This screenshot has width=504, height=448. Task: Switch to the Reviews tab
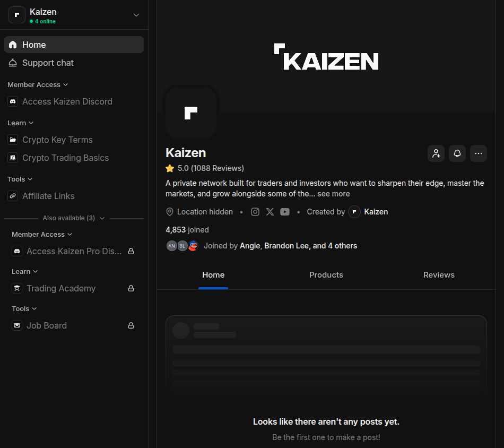[439, 275]
